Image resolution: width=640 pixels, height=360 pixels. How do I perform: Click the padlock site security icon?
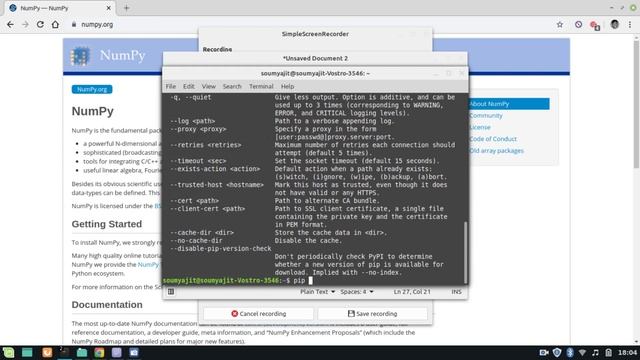pyautogui.click(x=74, y=24)
